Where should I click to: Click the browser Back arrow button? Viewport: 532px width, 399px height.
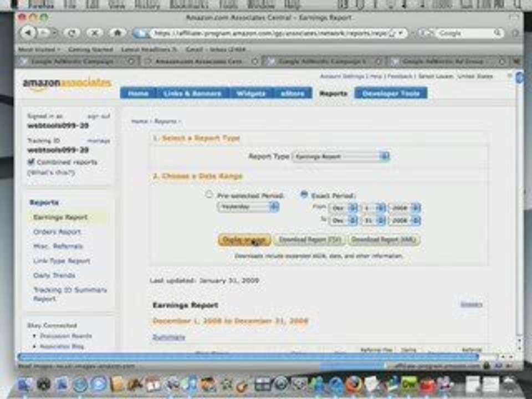[28, 33]
